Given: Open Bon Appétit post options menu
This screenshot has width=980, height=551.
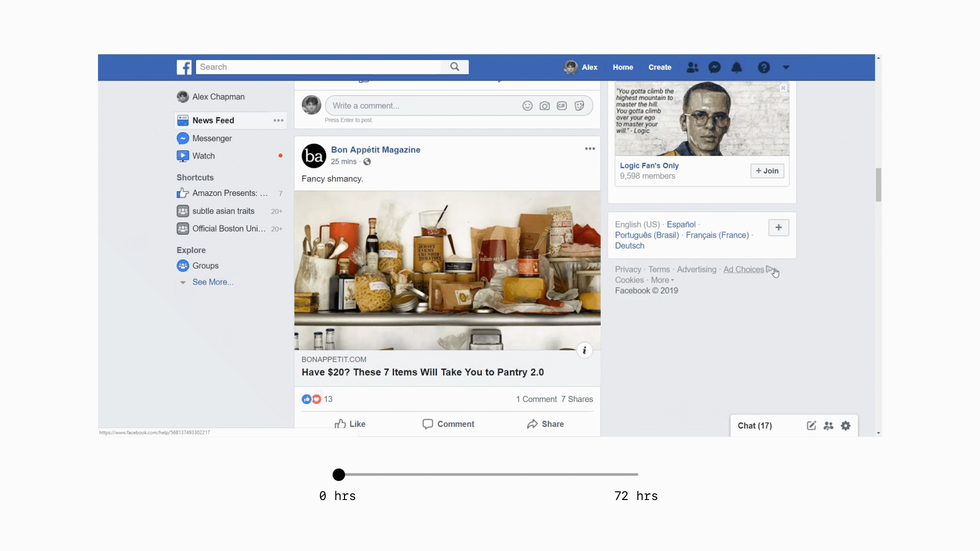Looking at the screenshot, I should coord(590,148).
